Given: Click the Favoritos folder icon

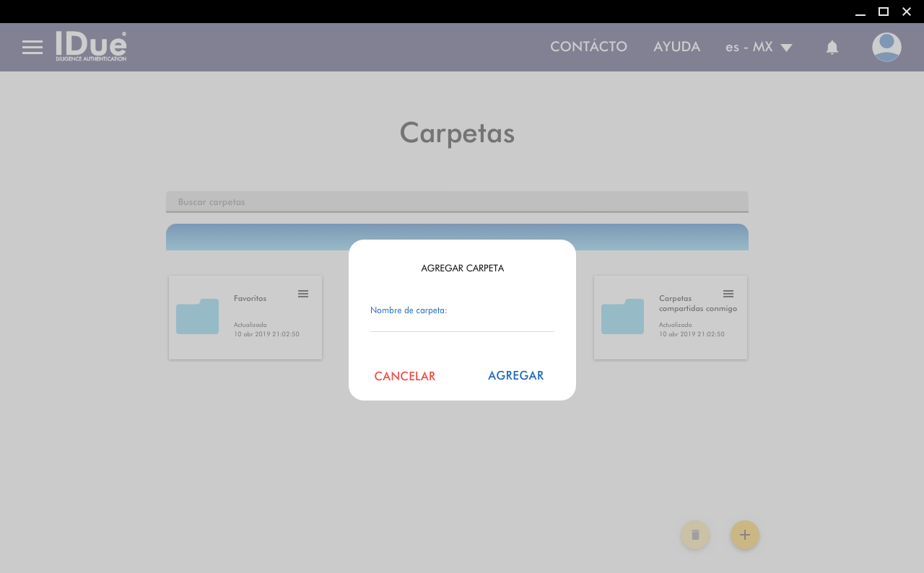Looking at the screenshot, I should point(197,317).
